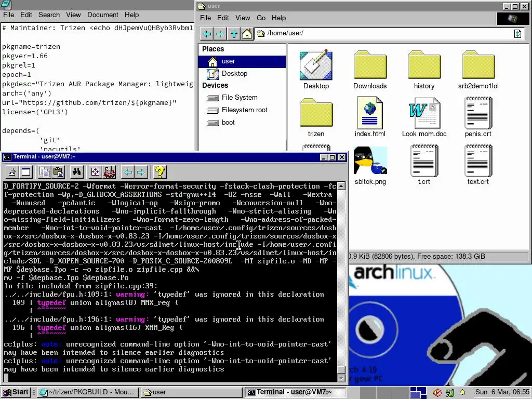Select the text.crt file

pyautogui.click(x=478, y=166)
